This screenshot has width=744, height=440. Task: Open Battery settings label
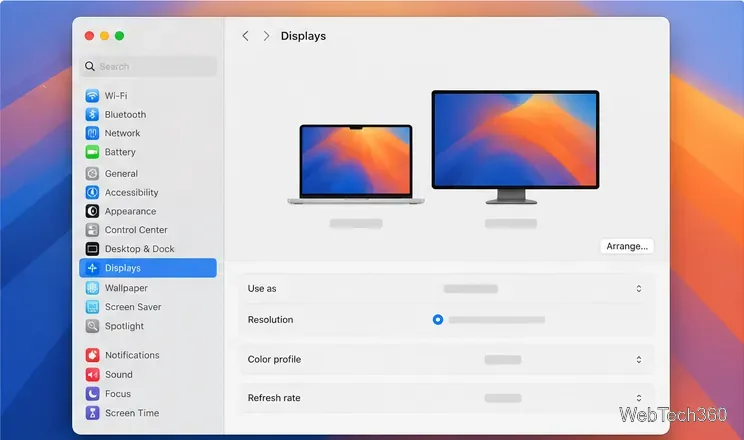tap(120, 152)
